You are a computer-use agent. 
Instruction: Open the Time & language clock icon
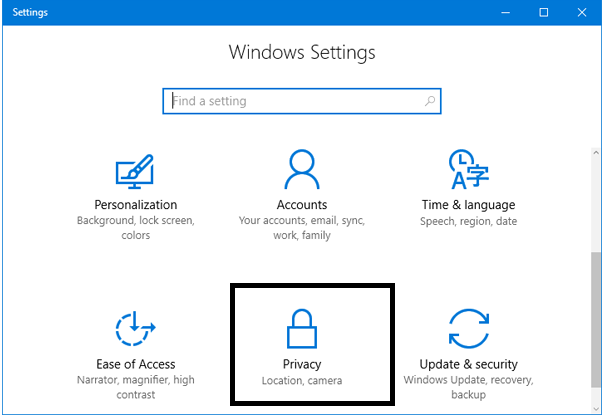click(x=468, y=169)
